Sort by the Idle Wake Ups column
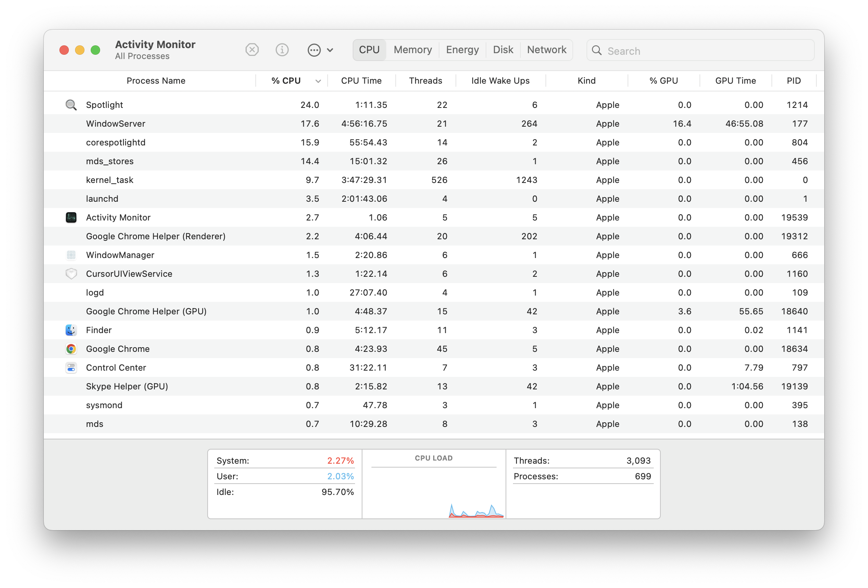The image size is (868, 588). tap(500, 81)
